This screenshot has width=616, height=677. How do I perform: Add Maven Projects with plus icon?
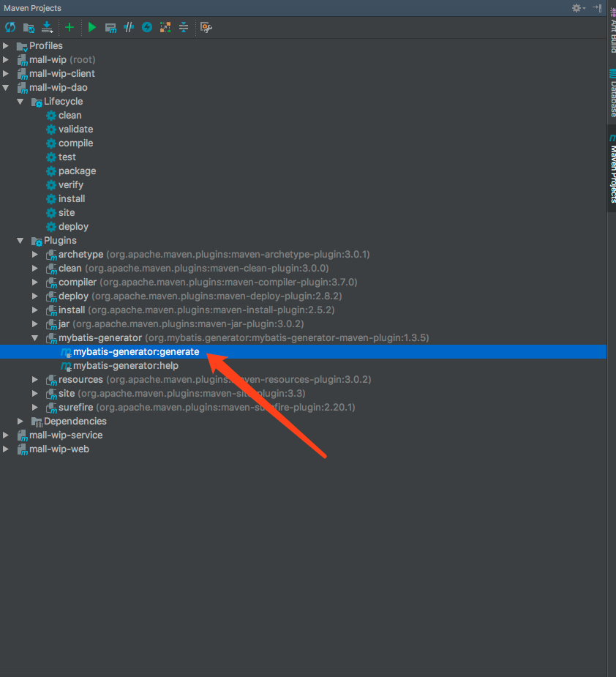[x=69, y=28]
